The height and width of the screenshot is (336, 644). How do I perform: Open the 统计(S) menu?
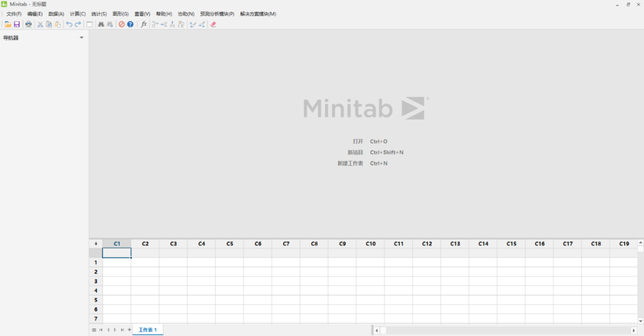point(99,14)
